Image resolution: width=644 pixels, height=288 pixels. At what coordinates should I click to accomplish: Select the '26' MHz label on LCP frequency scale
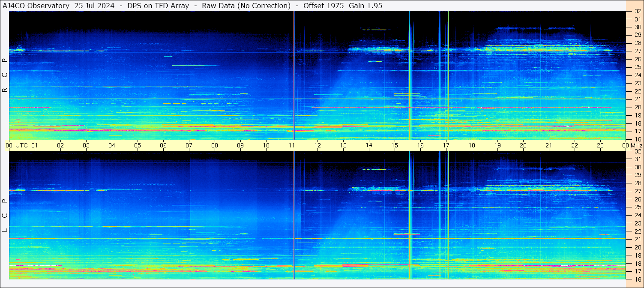pos(637,199)
